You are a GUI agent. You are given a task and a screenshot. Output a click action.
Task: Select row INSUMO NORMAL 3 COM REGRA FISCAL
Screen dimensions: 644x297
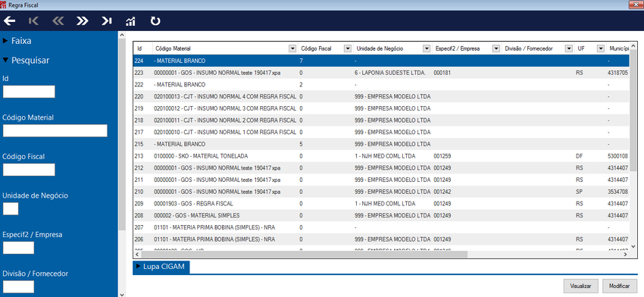coord(381,108)
